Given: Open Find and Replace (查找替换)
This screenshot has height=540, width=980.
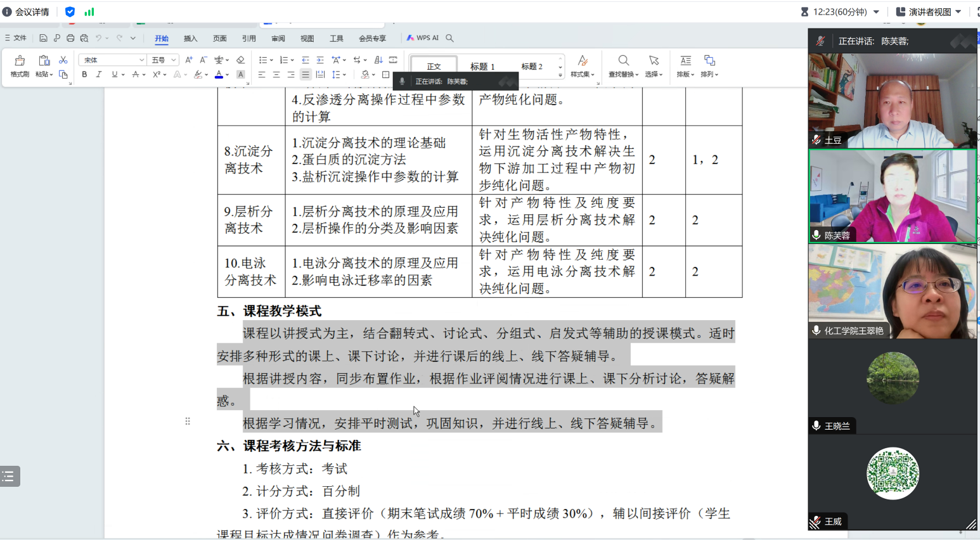Looking at the screenshot, I should pos(623,65).
